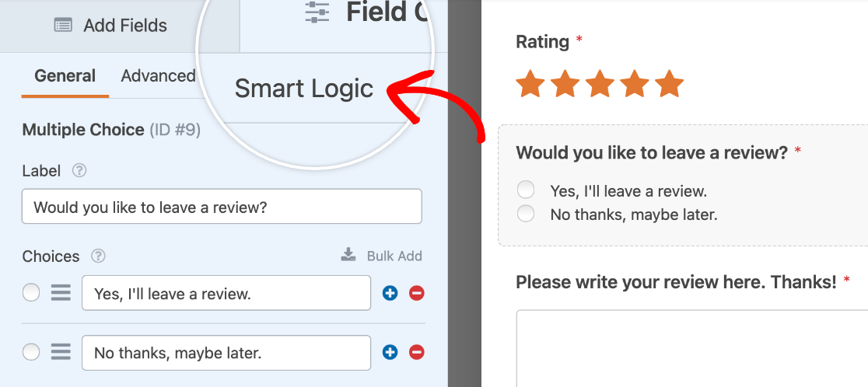
Task: Switch to the Advanced tab
Action: [158, 76]
